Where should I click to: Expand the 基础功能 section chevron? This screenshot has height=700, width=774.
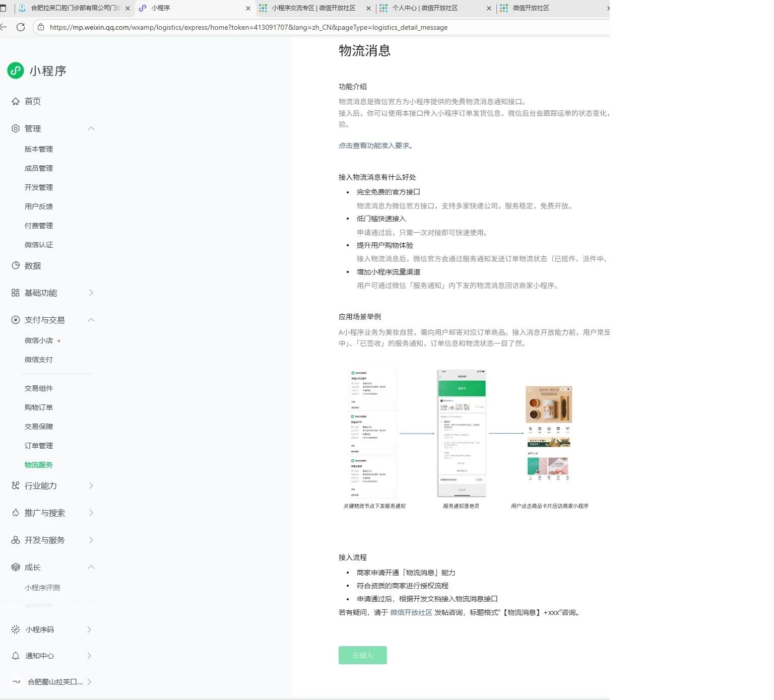point(91,293)
